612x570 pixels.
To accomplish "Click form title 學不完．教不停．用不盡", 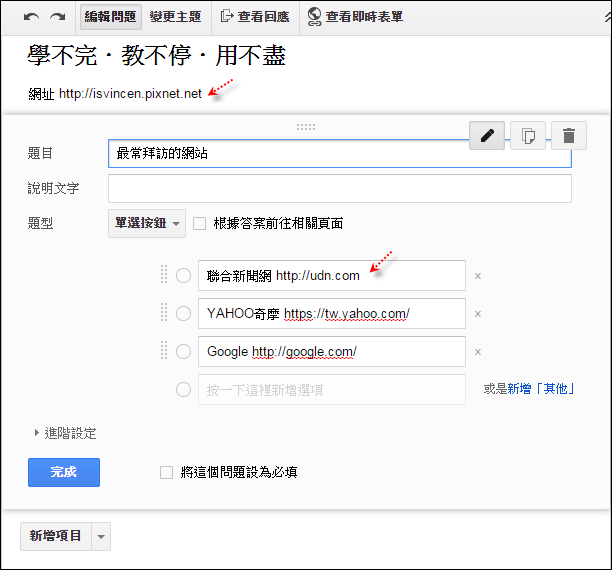I will point(157,55).
